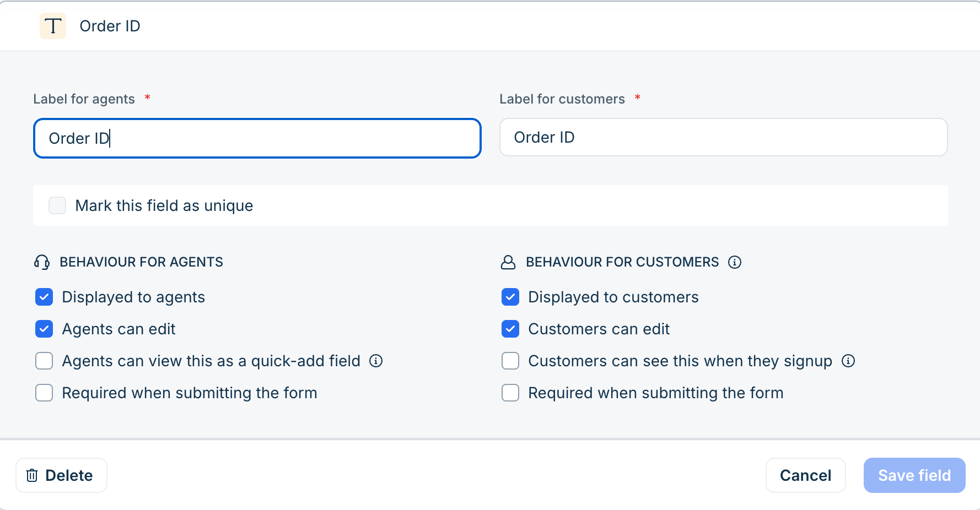980x510 pixels.
Task: Enable Agents can view as quick-add field
Action: pyautogui.click(x=44, y=361)
